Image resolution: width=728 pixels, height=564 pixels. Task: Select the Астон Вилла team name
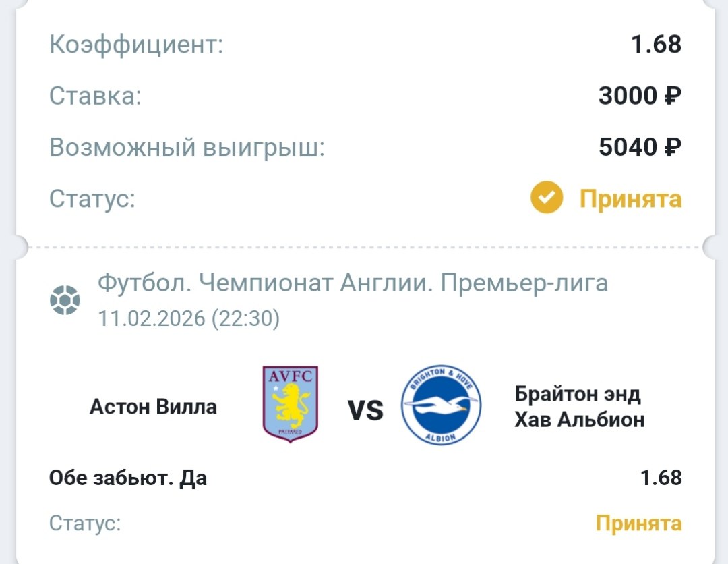click(x=153, y=407)
